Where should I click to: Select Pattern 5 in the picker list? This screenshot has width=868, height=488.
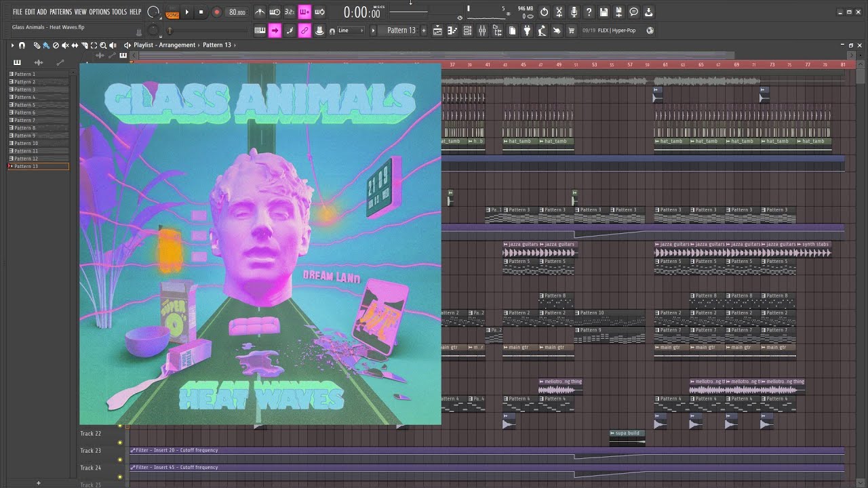pyautogui.click(x=39, y=105)
